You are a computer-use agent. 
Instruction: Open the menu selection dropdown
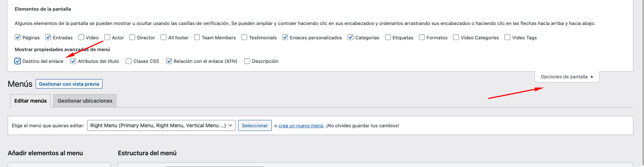point(161,125)
